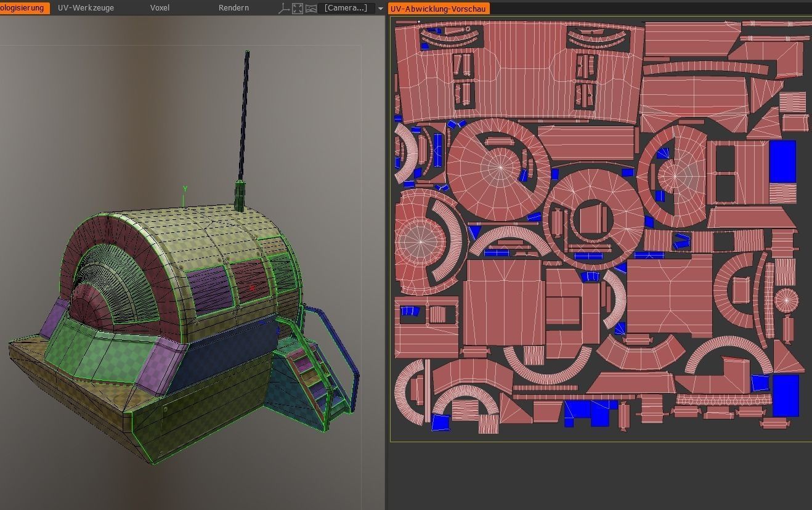Open the [Camera...] dropdown
This screenshot has width=812, height=510.
click(346, 8)
